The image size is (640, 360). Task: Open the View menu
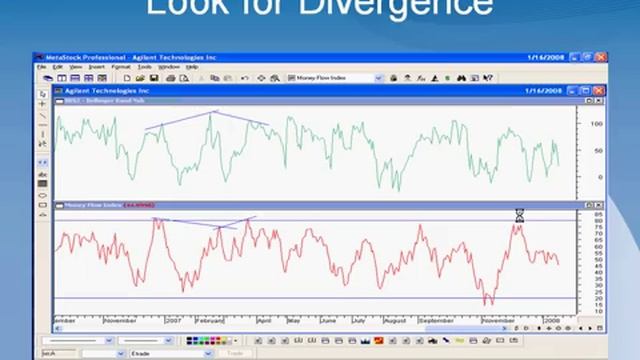(x=76, y=67)
